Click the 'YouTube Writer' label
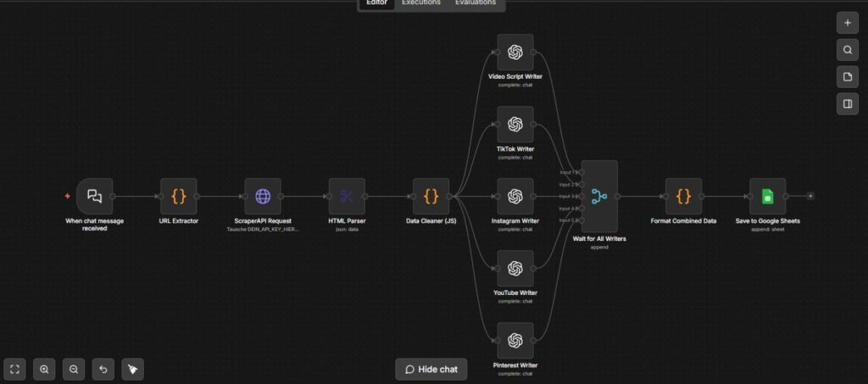 click(515, 292)
